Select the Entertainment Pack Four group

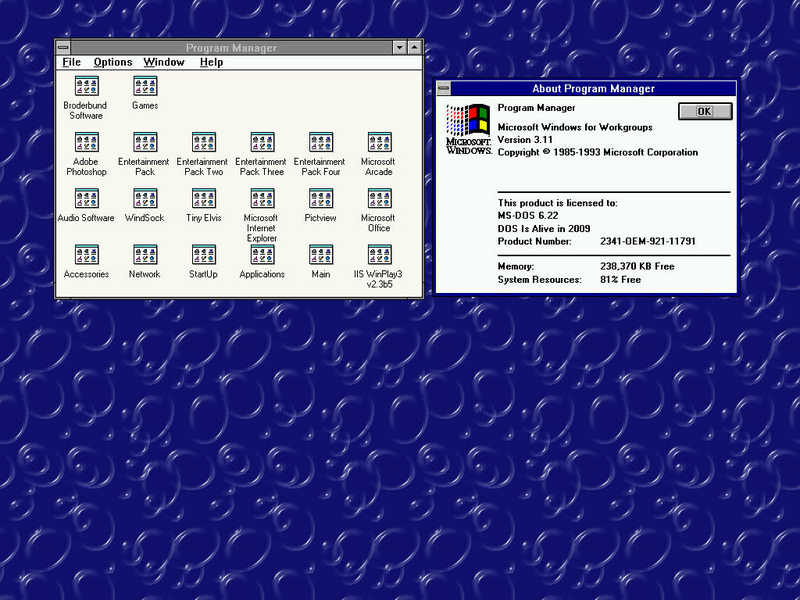tap(321, 142)
